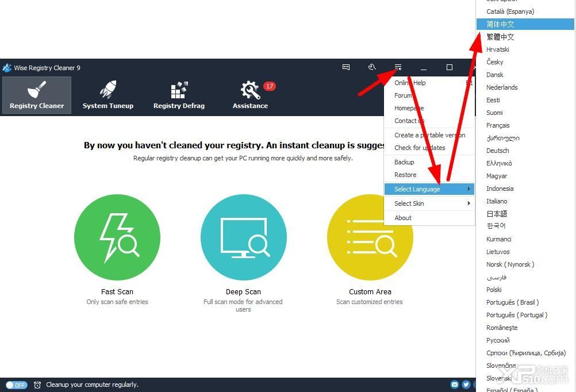Viewport: 576px width, 392px height.
Task: Select 繁體中文 language
Action: point(525,37)
